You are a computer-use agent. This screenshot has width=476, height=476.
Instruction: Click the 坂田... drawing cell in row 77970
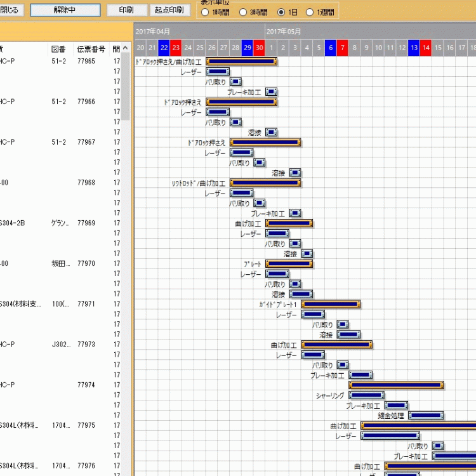pyautogui.click(x=61, y=263)
